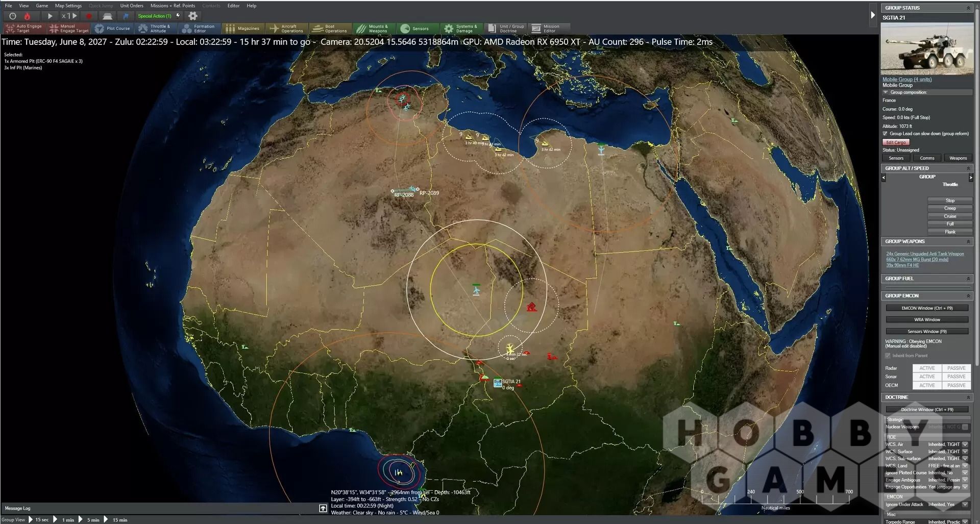Click the Comms button
The image size is (980, 524).
[927, 158]
